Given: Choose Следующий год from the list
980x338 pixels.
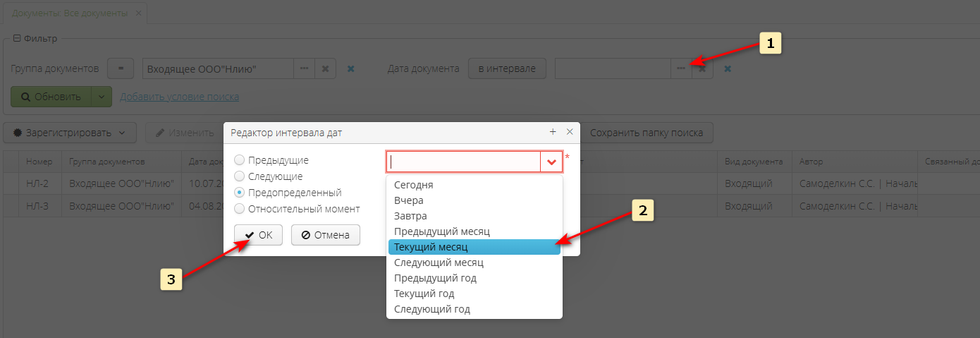Looking at the screenshot, I should [474, 309].
